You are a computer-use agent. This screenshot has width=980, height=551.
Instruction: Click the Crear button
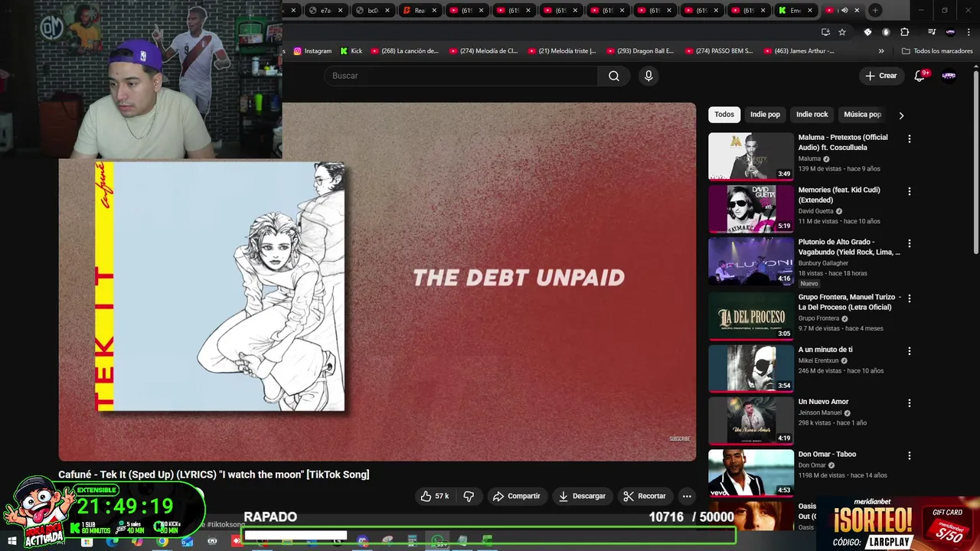[x=881, y=76]
